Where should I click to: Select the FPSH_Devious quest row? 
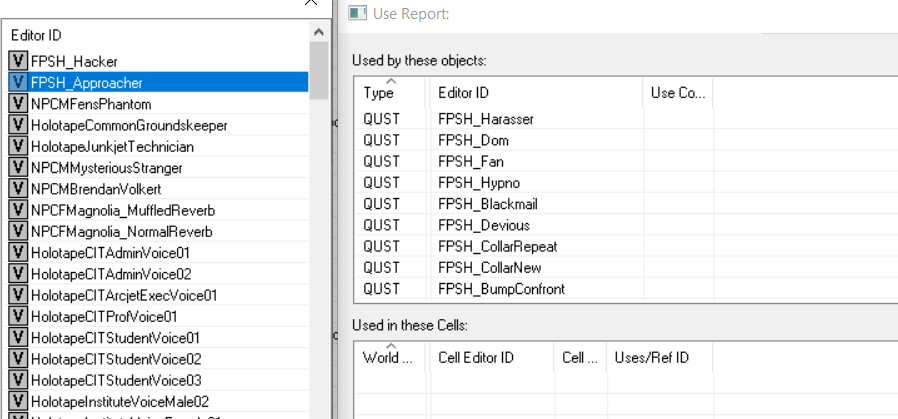(x=625, y=225)
